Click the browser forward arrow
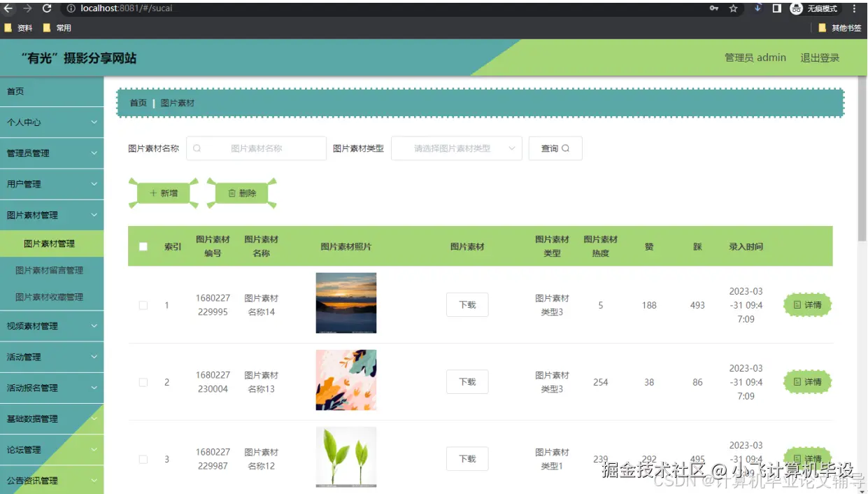The image size is (868, 494). tap(27, 8)
